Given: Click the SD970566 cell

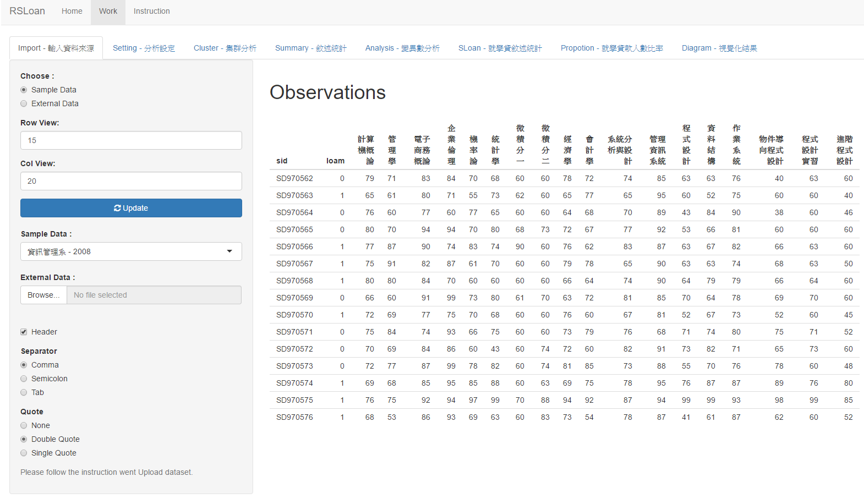Looking at the screenshot, I should (x=294, y=246).
